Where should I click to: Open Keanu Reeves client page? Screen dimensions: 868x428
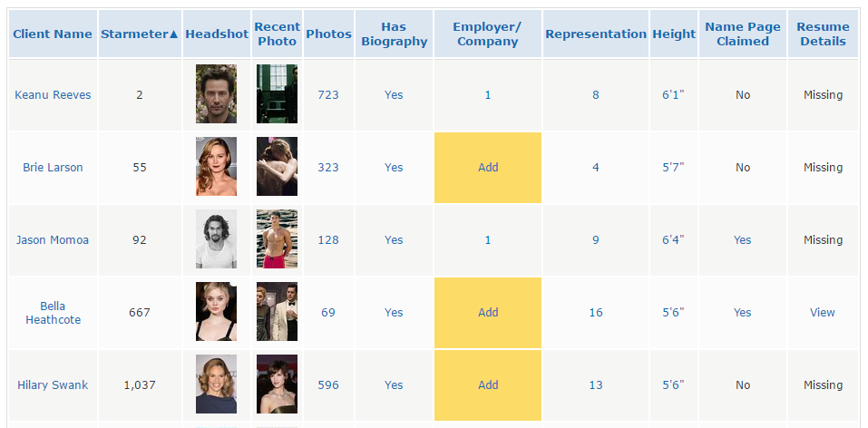click(53, 95)
